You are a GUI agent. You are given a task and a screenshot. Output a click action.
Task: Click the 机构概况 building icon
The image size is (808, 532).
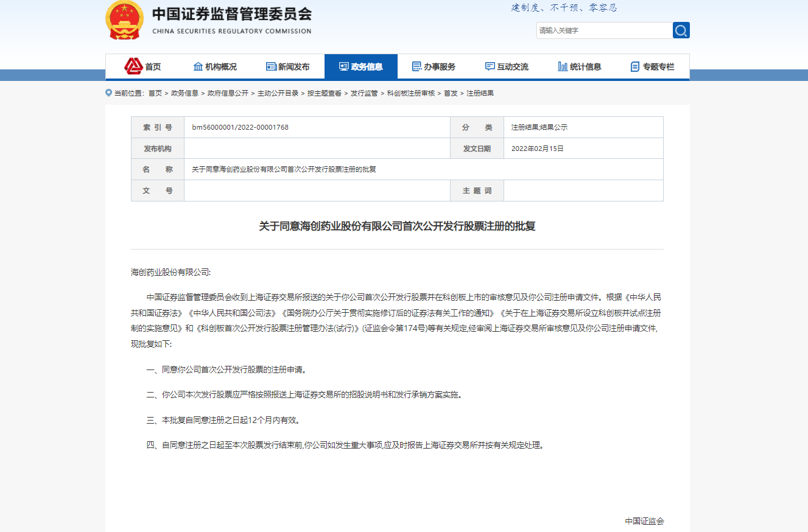pos(198,66)
